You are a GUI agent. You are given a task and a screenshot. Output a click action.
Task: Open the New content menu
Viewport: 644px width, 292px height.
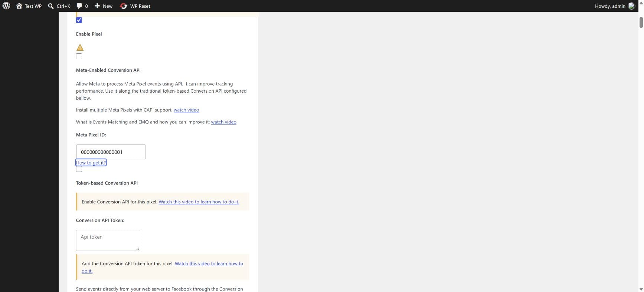(x=104, y=6)
